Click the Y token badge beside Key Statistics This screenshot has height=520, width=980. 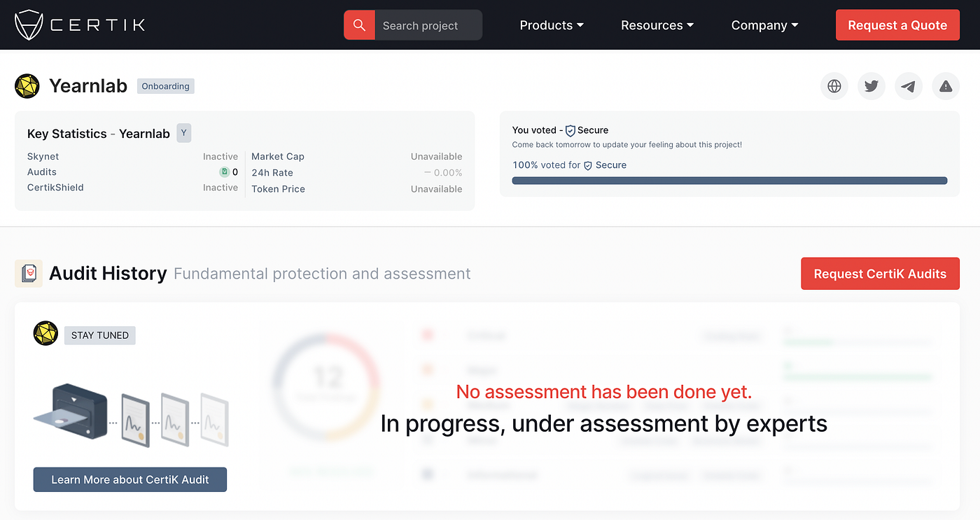[x=183, y=133]
